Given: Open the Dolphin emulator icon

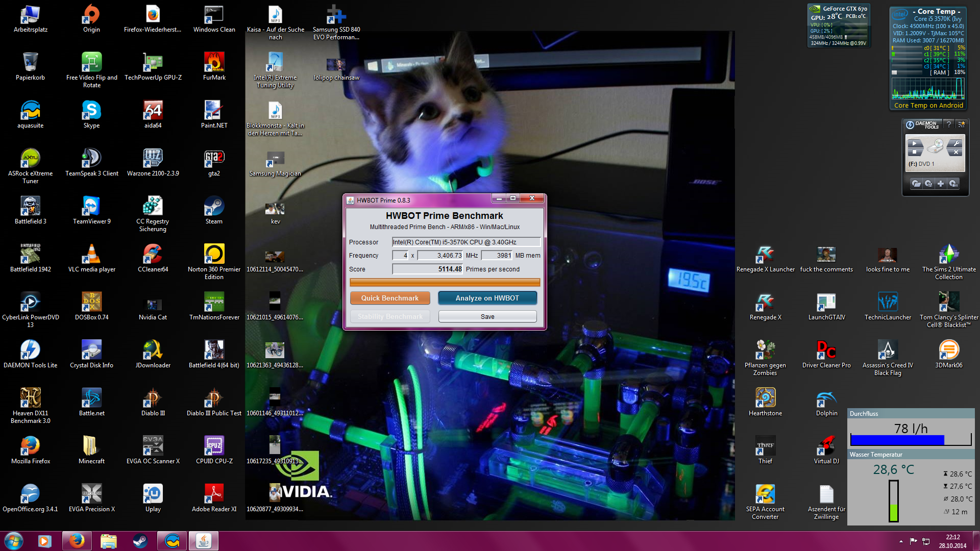Looking at the screenshot, I should pos(826,403).
